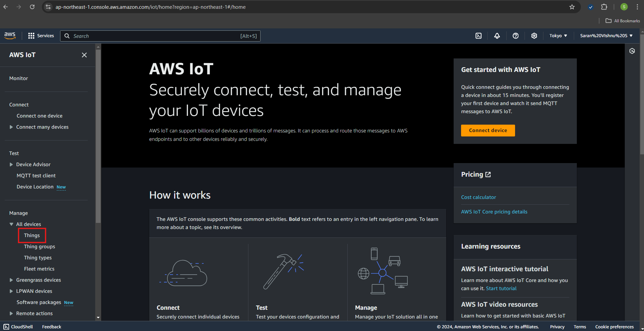The height and width of the screenshot is (331, 644).
Task: Expand Greengrass devices section
Action: [x=11, y=280]
